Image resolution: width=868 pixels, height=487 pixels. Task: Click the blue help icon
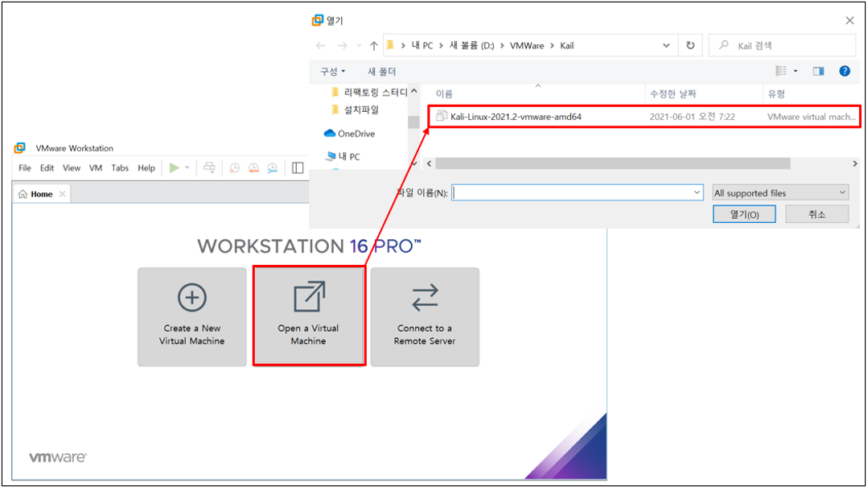click(844, 71)
